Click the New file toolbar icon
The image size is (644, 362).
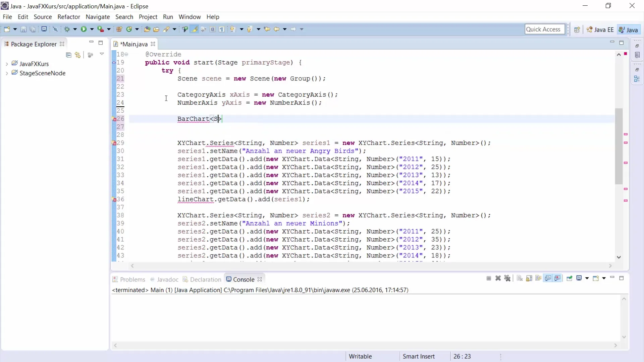7,29
